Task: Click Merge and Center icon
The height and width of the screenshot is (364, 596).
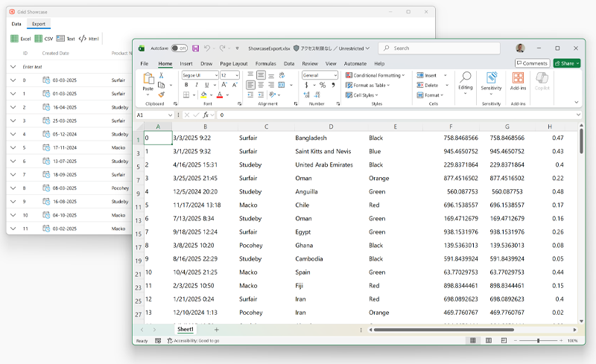Action: (282, 85)
